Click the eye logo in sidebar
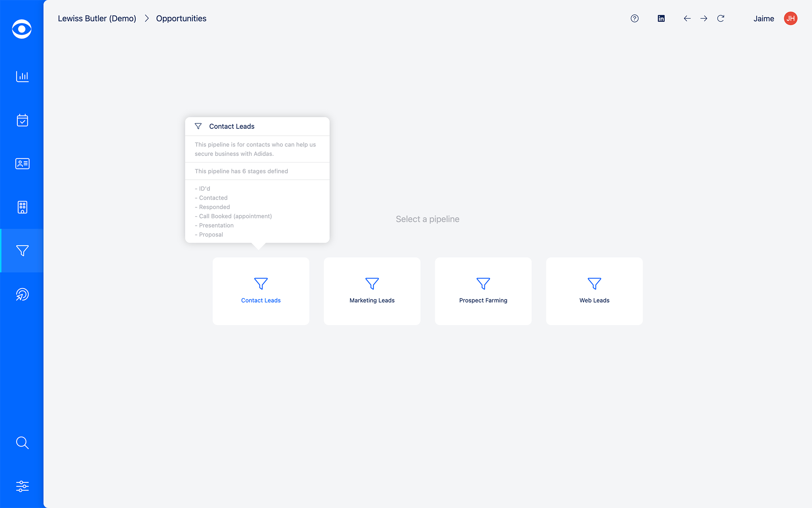The image size is (812, 508). point(22,29)
